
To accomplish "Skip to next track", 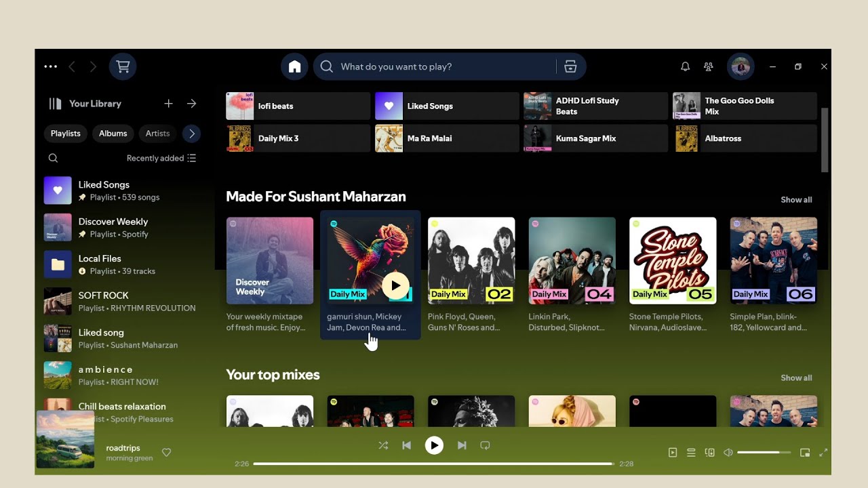I will click(x=462, y=445).
